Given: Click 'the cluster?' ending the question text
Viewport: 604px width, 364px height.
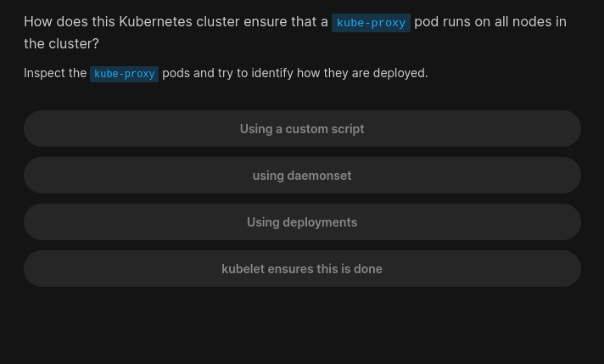Looking at the screenshot, I should pos(61,44).
